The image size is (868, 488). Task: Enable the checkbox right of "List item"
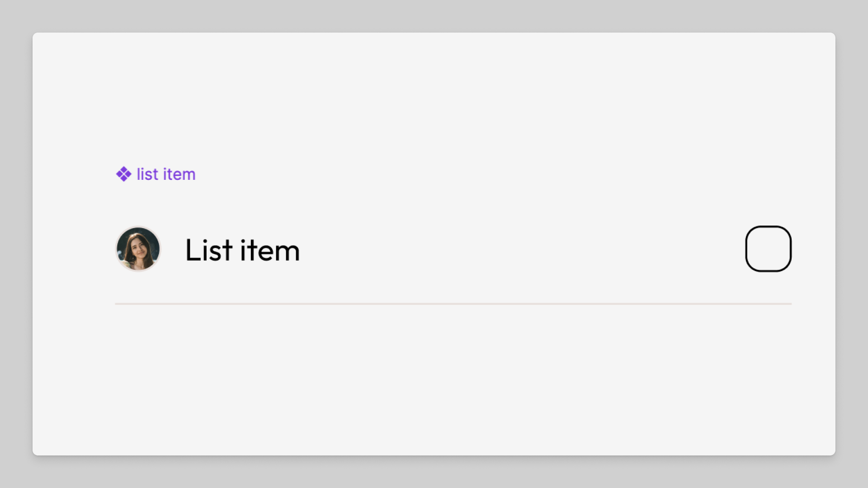point(768,249)
